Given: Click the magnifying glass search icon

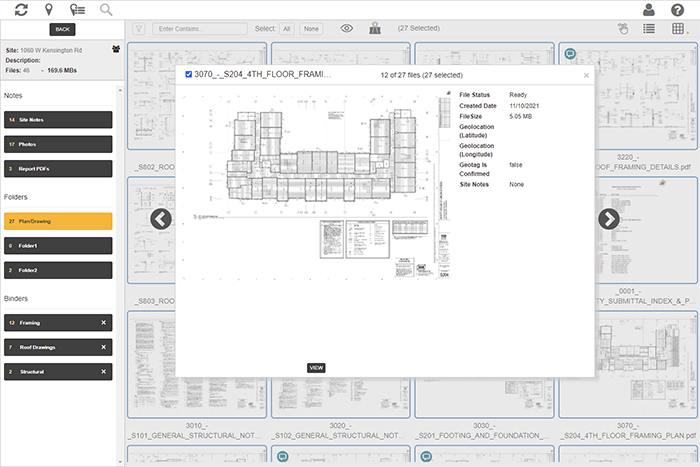Looking at the screenshot, I should pos(106,9).
